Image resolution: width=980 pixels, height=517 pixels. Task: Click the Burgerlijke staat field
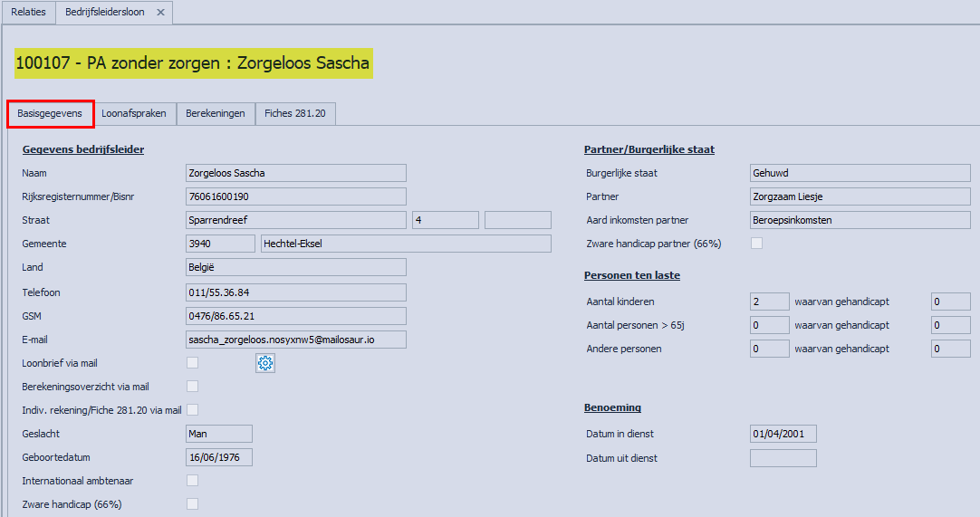[x=860, y=173]
